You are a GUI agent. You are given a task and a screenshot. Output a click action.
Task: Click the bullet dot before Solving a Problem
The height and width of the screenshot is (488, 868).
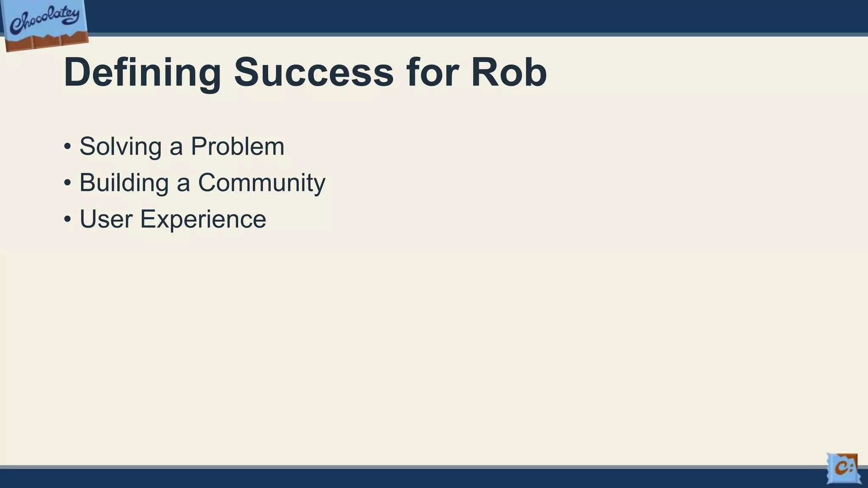point(67,147)
